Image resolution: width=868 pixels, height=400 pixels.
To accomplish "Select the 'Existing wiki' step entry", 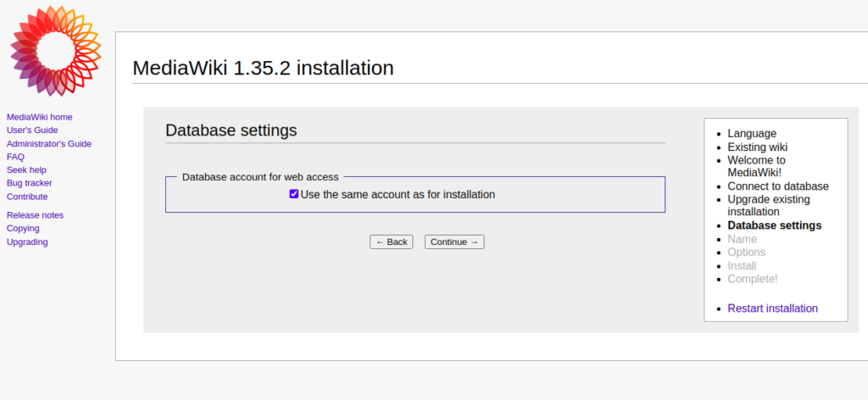I will tap(757, 147).
